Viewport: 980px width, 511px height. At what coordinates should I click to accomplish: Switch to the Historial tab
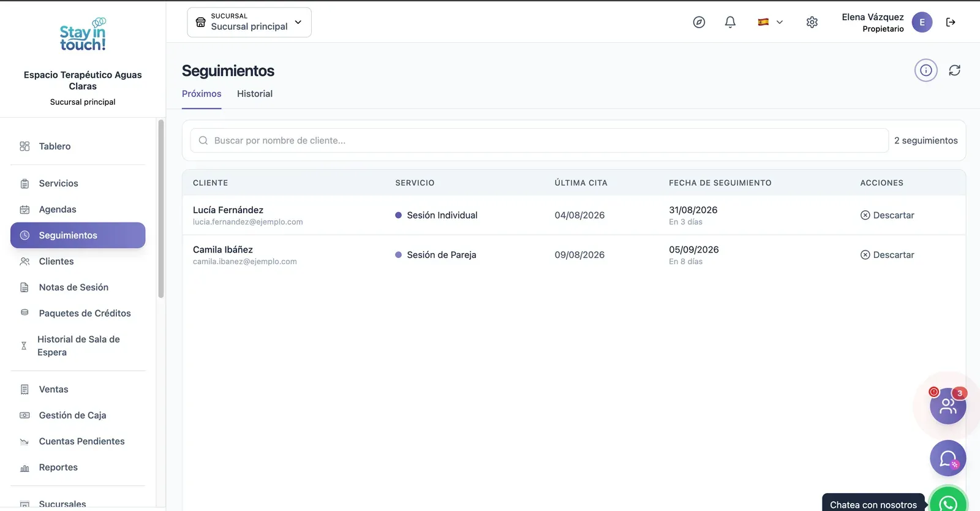tap(255, 94)
